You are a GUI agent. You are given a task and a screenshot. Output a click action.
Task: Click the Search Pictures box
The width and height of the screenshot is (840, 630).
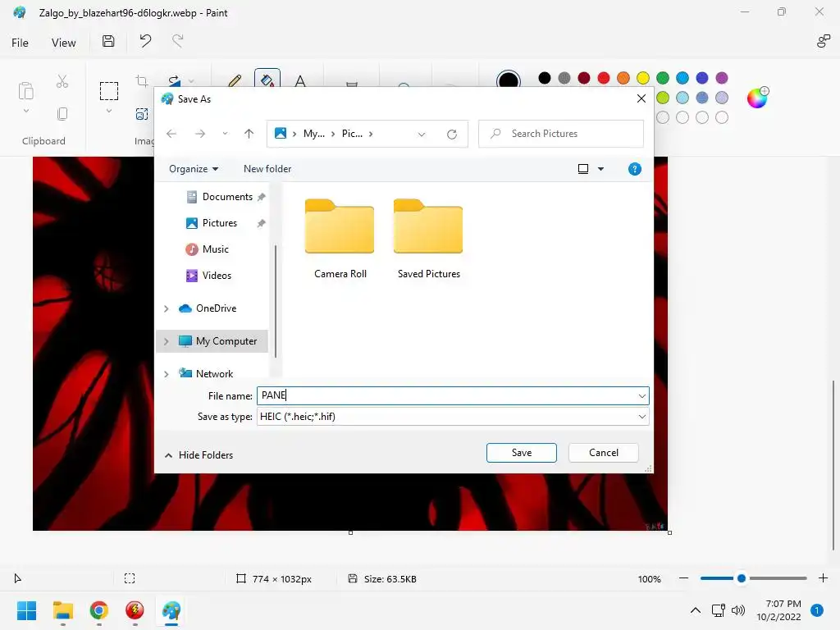[561, 134]
